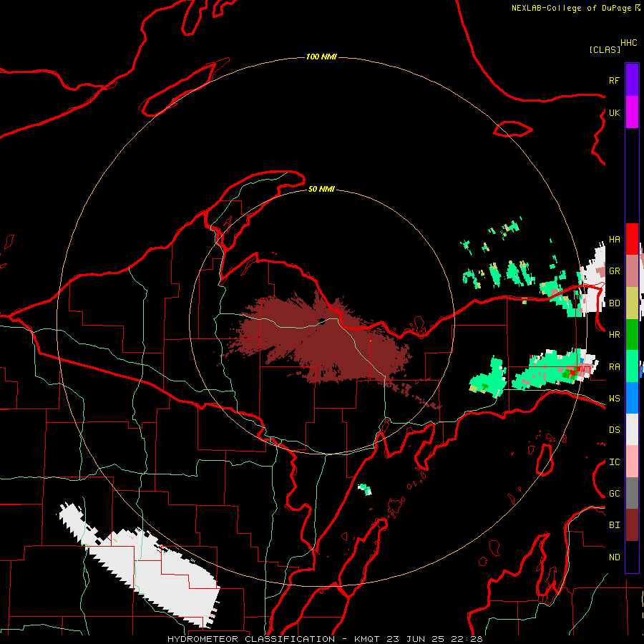Click the BI legend label
Viewport: 644px width, 644px height.
[x=614, y=525]
